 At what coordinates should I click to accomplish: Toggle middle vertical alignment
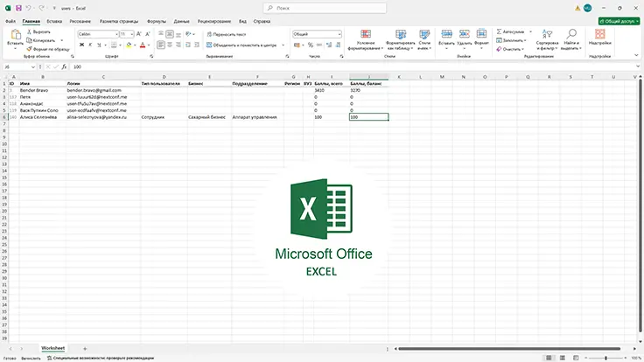[x=170, y=34]
